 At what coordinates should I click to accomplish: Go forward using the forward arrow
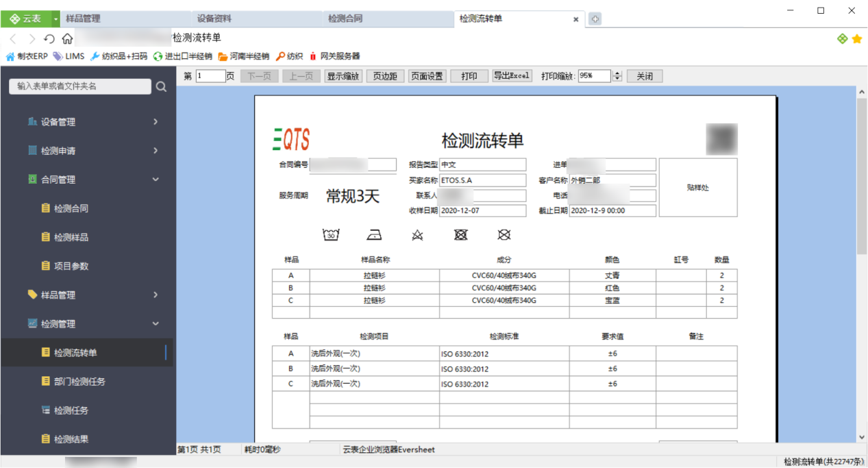click(x=32, y=38)
